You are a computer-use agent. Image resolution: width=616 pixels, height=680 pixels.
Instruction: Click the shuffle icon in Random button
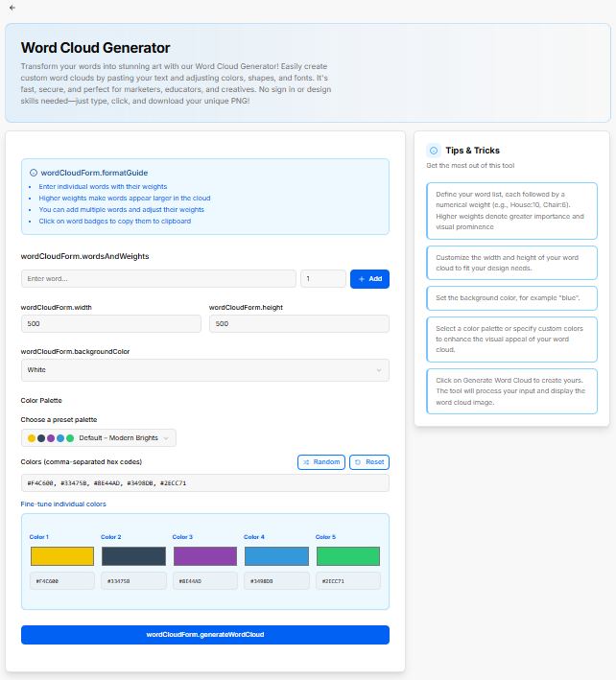tap(306, 462)
